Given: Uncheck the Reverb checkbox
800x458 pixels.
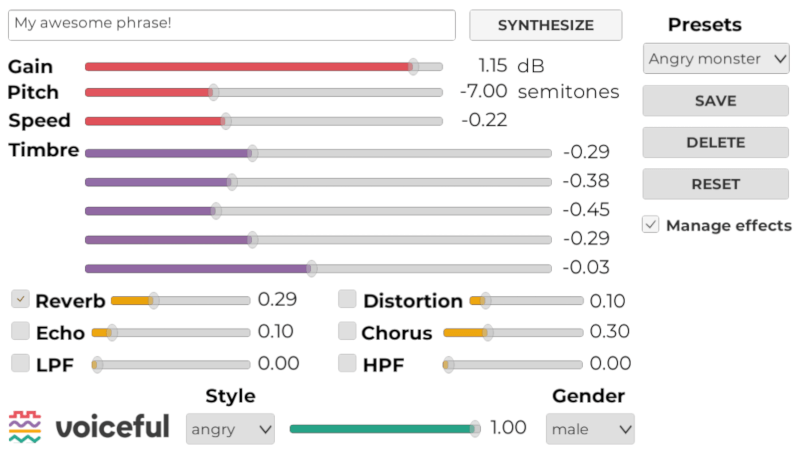Looking at the screenshot, I should [x=20, y=299].
